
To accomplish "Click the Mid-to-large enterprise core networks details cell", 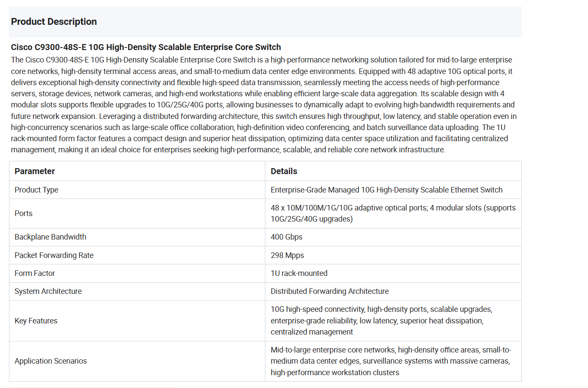I will (391, 361).
